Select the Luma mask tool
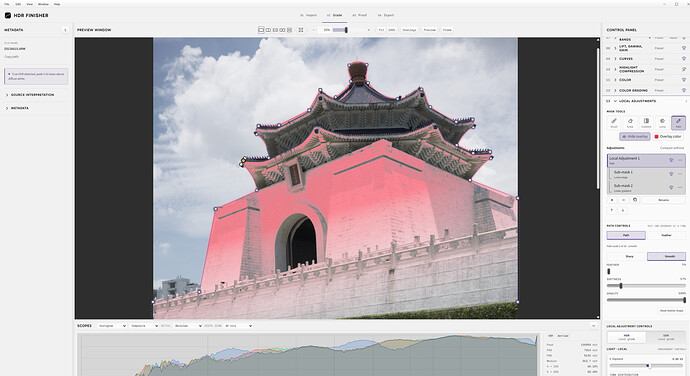 [662, 122]
